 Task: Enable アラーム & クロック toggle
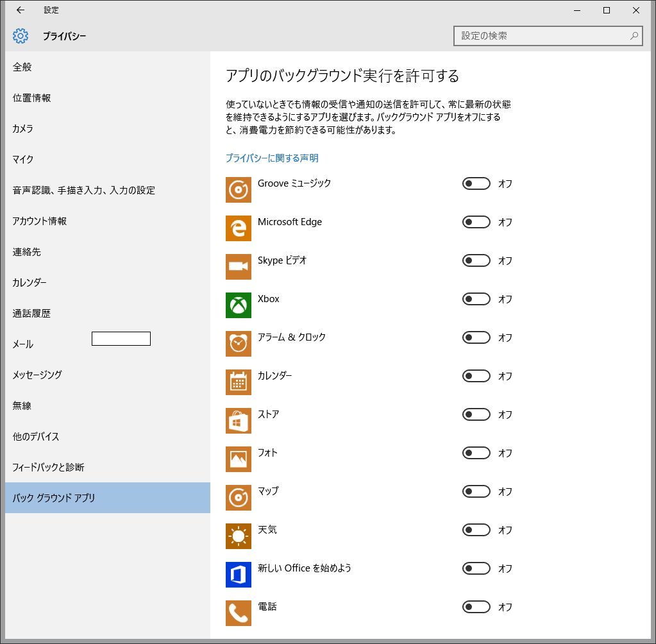point(476,337)
